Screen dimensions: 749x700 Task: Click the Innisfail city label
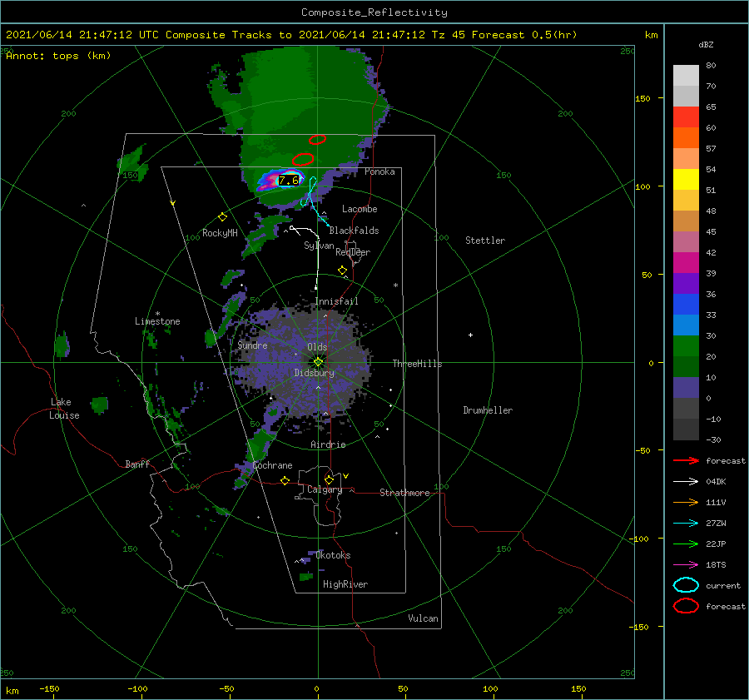point(337,301)
